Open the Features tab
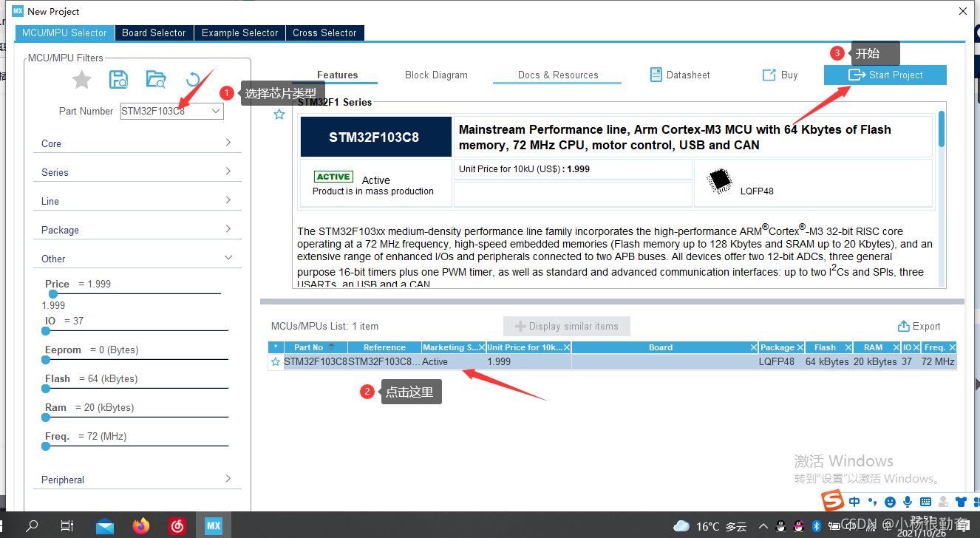The image size is (980, 538). [337, 75]
